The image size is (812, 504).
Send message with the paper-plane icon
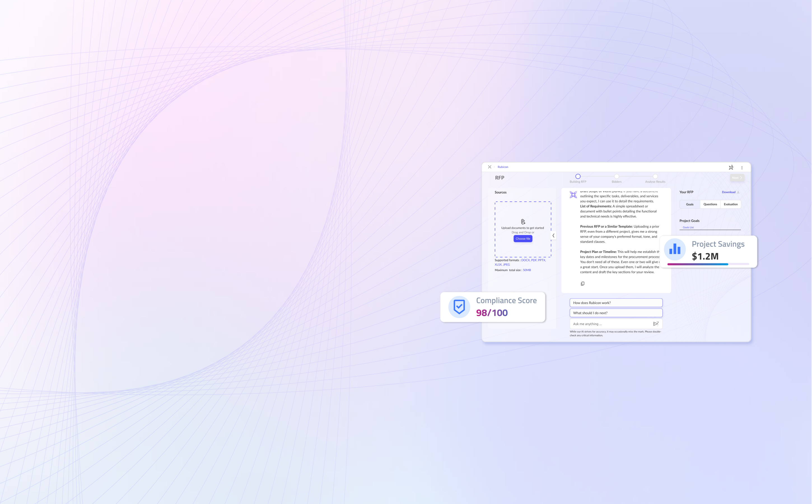tap(656, 324)
